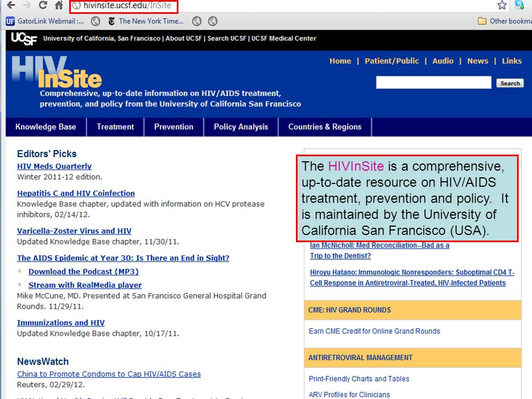Viewport: 532px width, 399px height.
Task: Reload the page with the refresh icon
Action: 43,5
